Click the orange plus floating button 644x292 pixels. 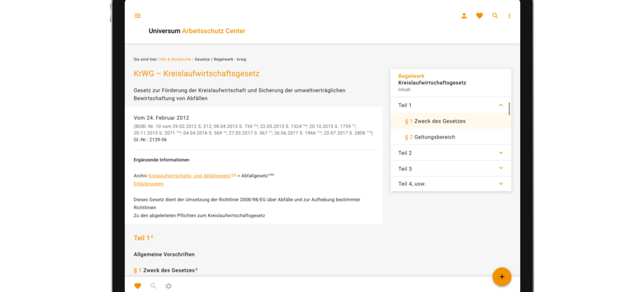coord(502,277)
